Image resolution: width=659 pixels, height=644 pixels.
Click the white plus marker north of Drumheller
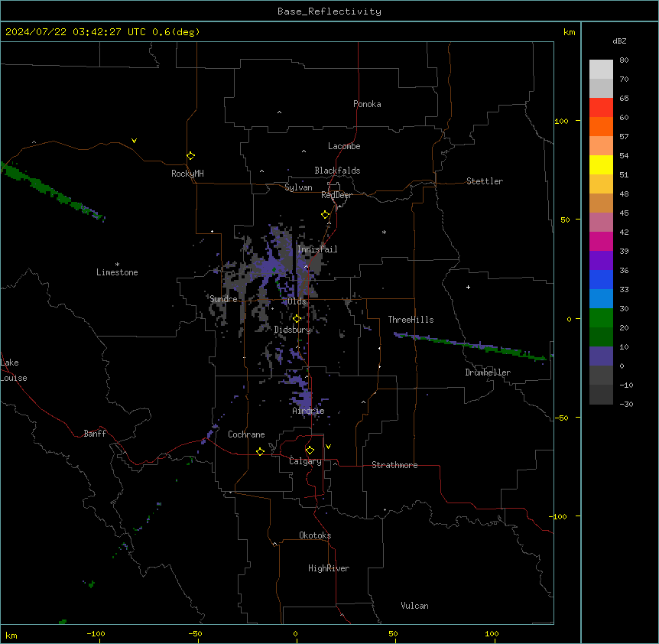tap(468, 287)
